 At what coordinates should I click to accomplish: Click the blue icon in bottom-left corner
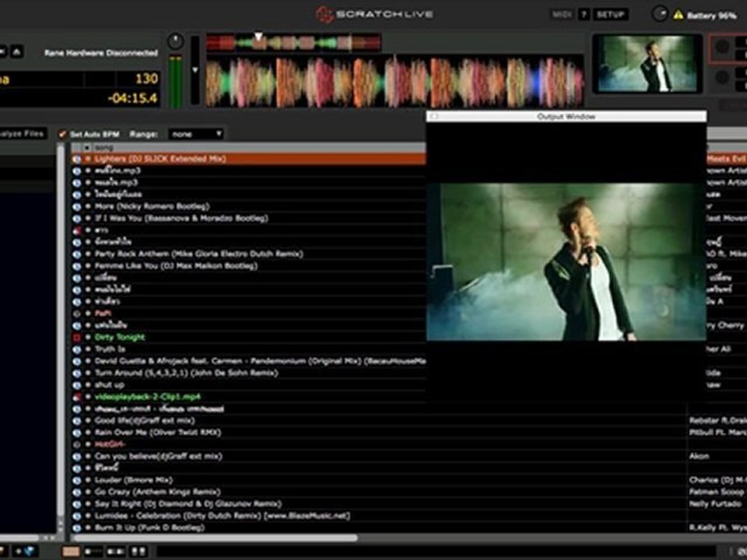point(29,551)
